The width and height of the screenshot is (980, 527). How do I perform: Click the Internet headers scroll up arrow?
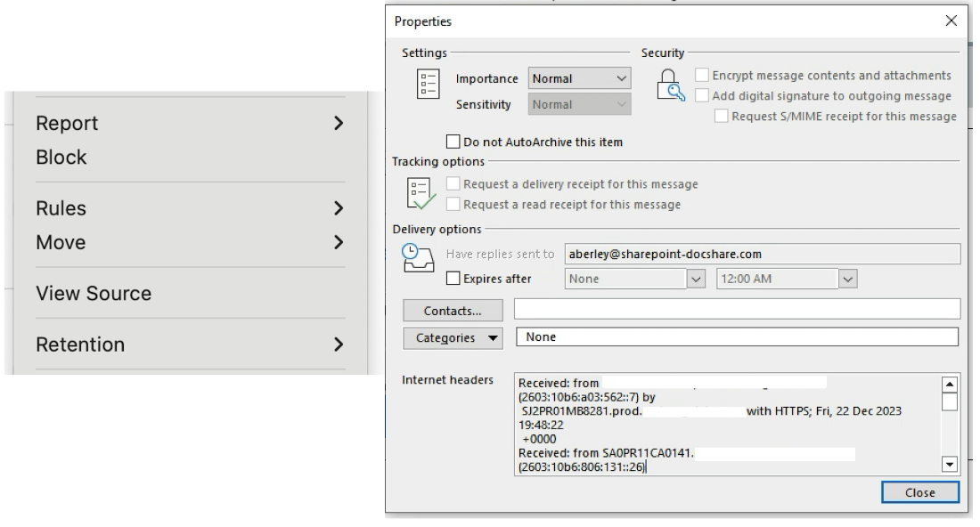coord(950,384)
